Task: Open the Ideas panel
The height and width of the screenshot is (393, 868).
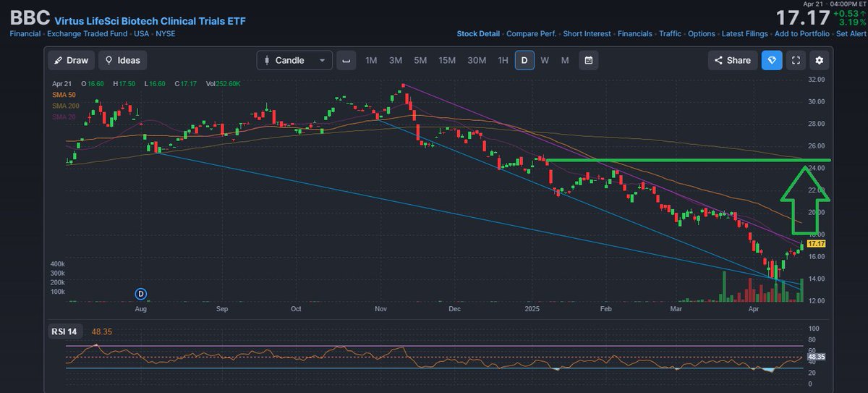Action: click(123, 60)
